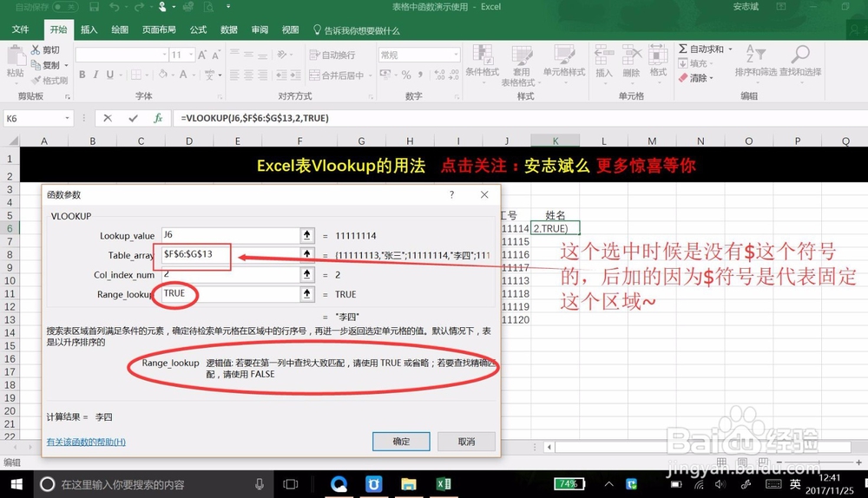868x498 pixels.
Task: Click the Conditional Formatting (条件格式) icon
Action: pos(482,55)
